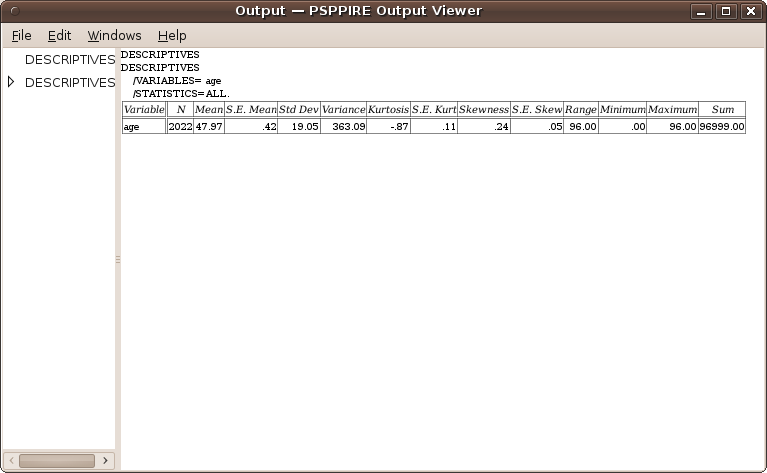Screen dimensions: 767x473
Task: Click the S.E. Kurt column header
Action: (434, 110)
